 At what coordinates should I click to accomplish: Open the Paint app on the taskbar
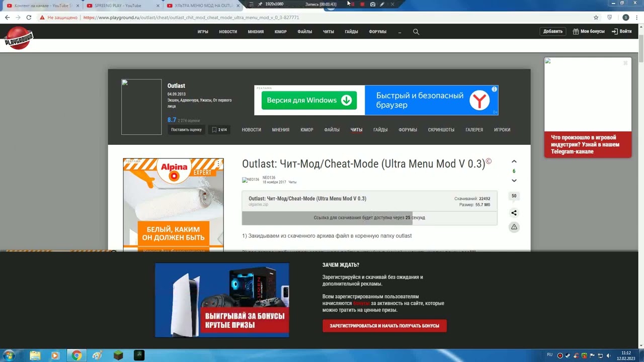(x=97, y=355)
